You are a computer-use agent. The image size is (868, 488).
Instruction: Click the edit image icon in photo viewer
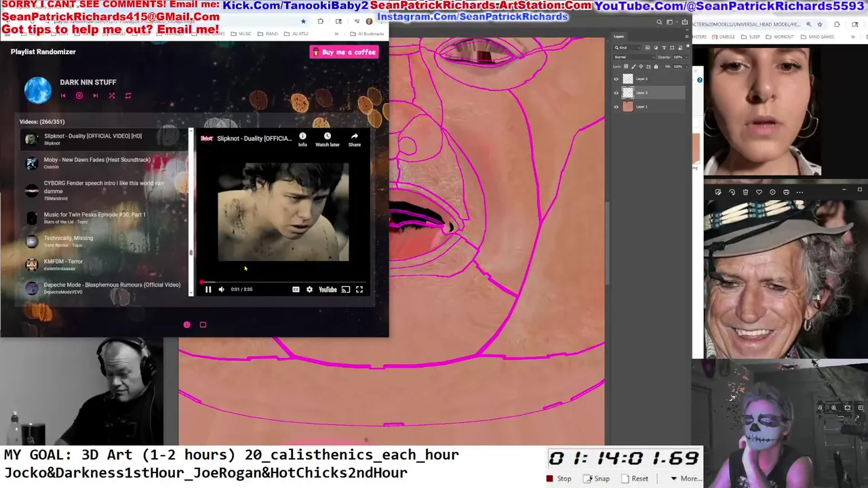(718, 192)
